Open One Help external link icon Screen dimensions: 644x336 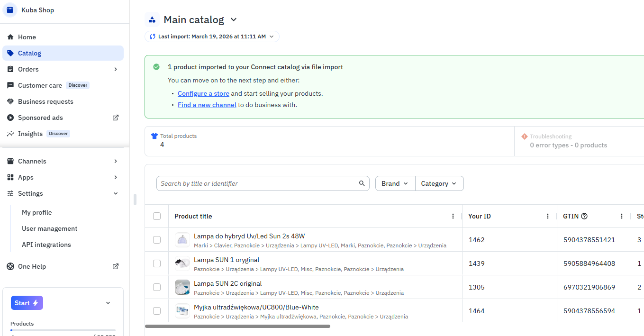115,266
